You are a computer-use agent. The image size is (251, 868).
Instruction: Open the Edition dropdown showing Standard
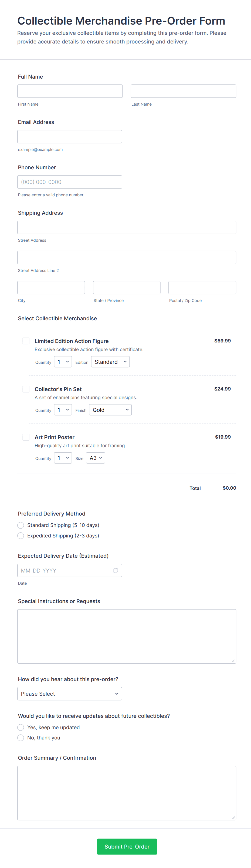pyautogui.click(x=110, y=362)
